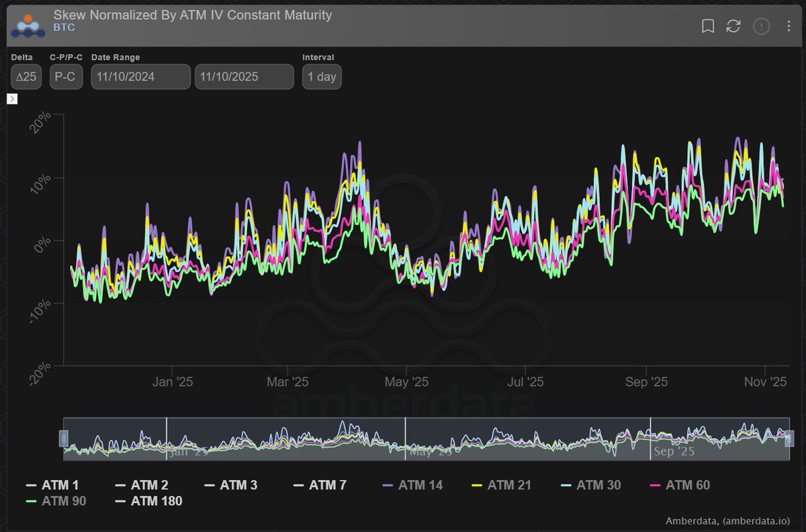Toggle ATM 1 series in legend

pyautogui.click(x=52, y=484)
